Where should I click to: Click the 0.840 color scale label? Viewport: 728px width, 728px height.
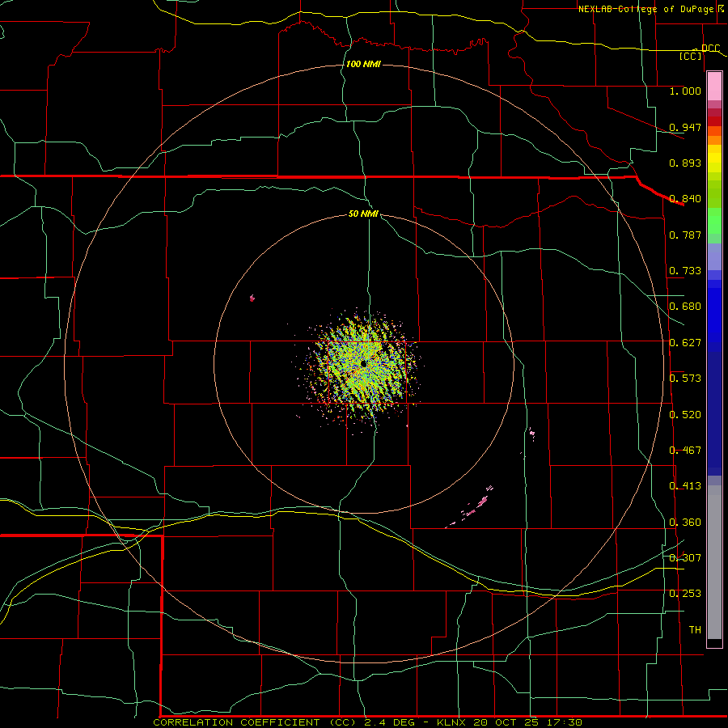(685, 199)
